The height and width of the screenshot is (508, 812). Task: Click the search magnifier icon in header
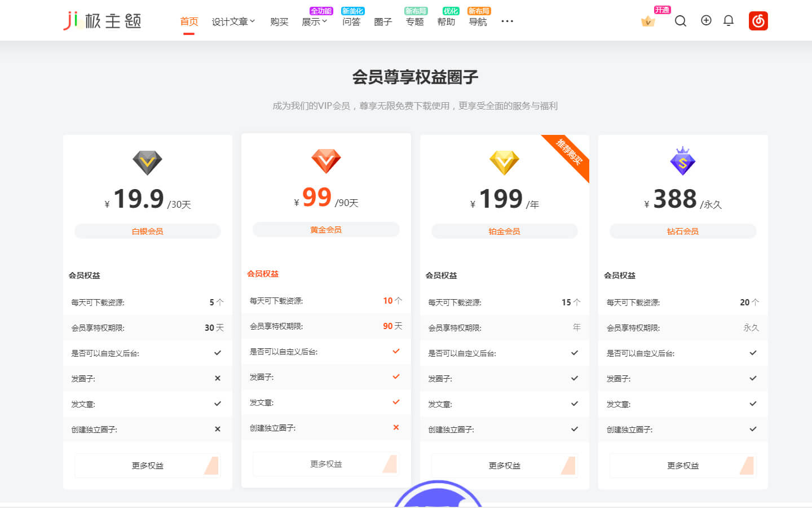(681, 21)
